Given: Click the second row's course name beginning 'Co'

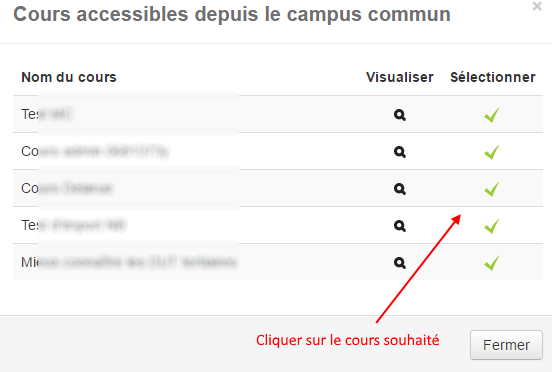Looking at the screenshot, I should pyautogui.click(x=95, y=151).
